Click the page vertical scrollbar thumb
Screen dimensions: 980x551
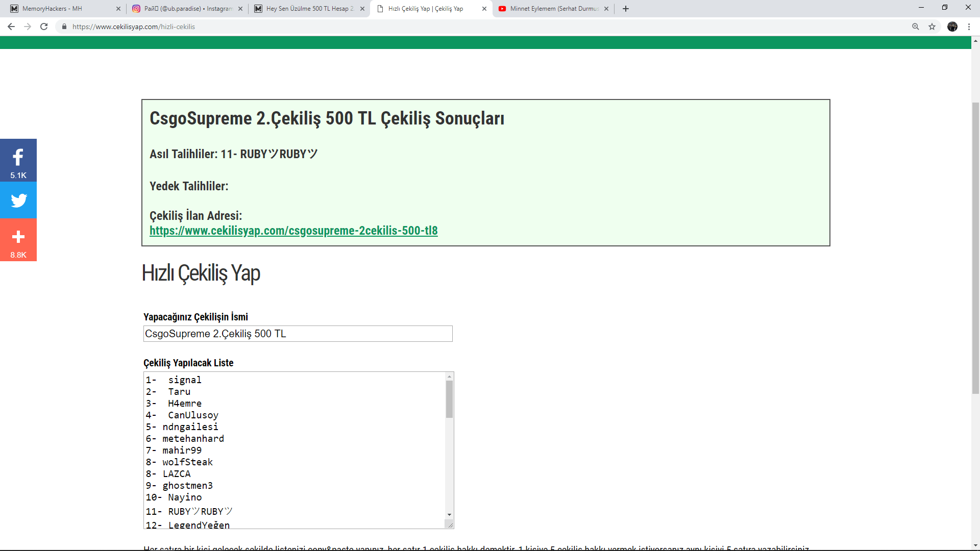point(975,248)
